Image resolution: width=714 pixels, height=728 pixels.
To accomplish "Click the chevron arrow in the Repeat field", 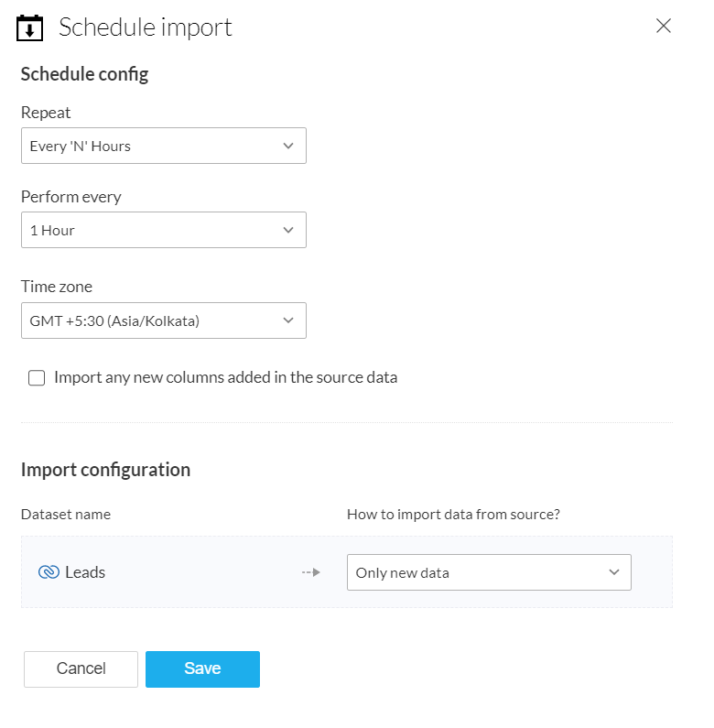I will [x=288, y=146].
